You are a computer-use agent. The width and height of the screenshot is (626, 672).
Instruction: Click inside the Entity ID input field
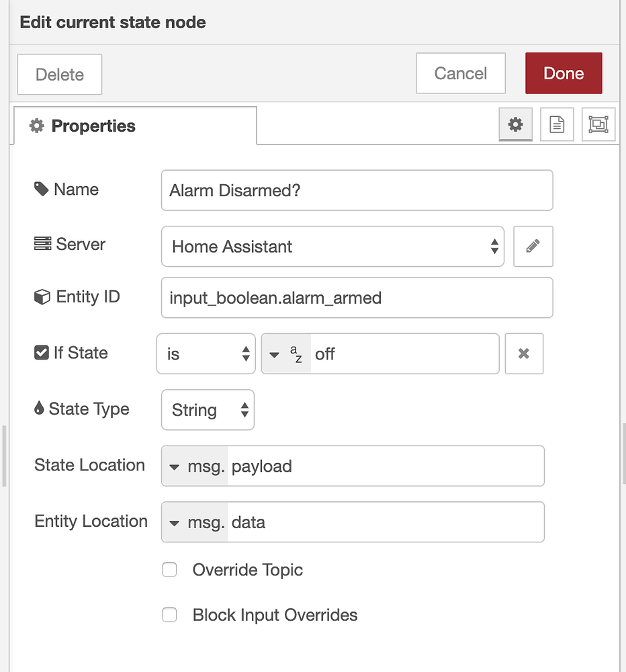tap(356, 297)
